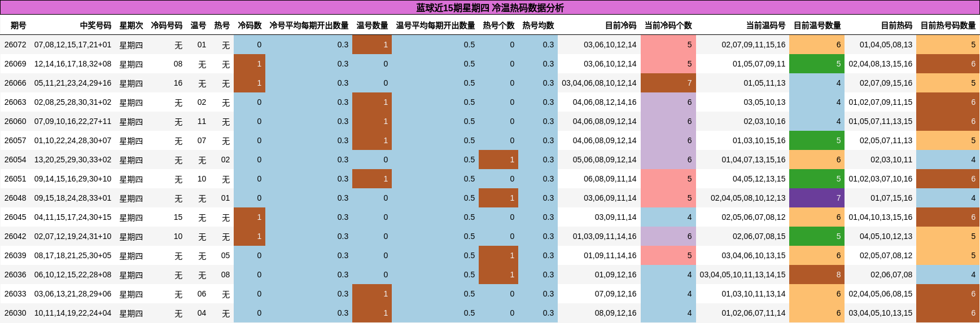Click hot number 01 in row 26048
This screenshot has height=323, width=980.
pyautogui.click(x=225, y=198)
